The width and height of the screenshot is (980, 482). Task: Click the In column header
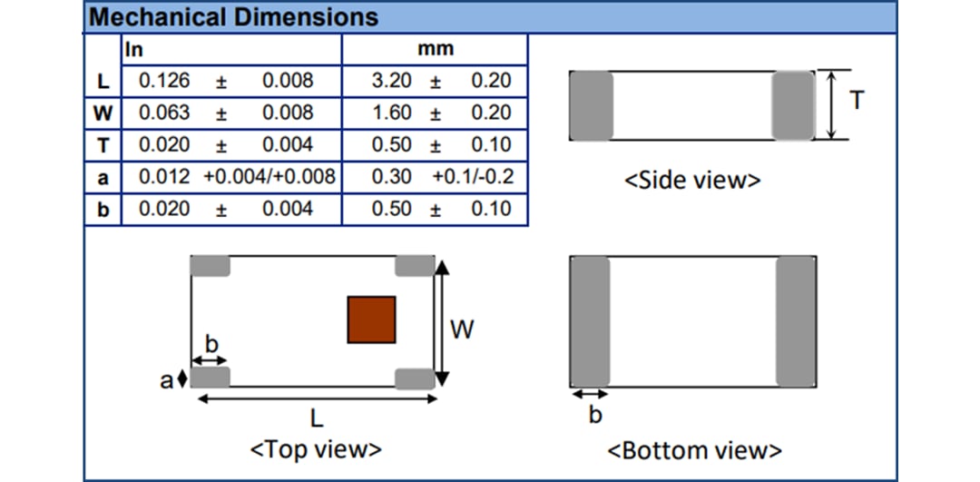(x=134, y=49)
